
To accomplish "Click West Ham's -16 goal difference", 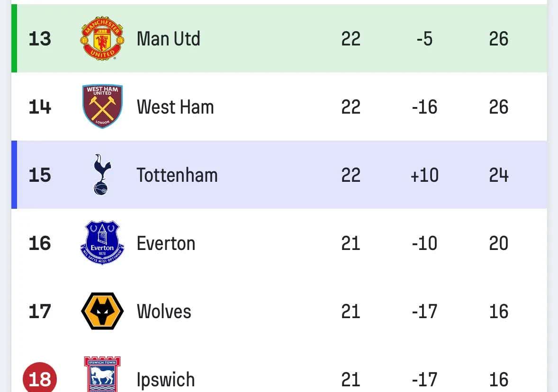I will pos(424,107).
